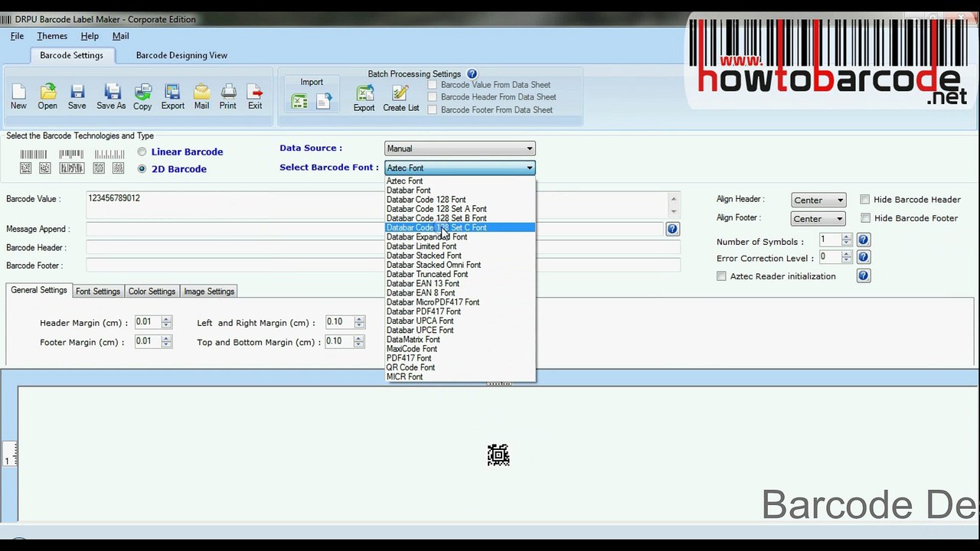This screenshot has width=980, height=551.
Task: Enable Barcode Footer From Data Sheet
Action: [433, 109]
